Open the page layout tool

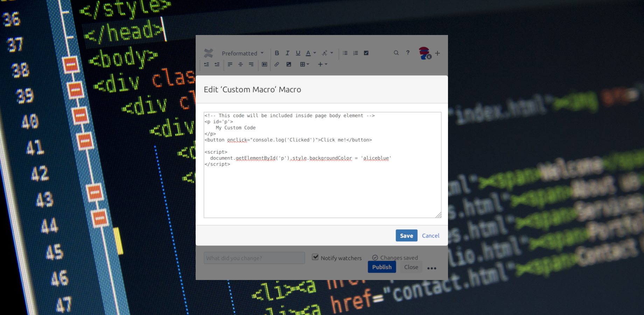[265, 64]
